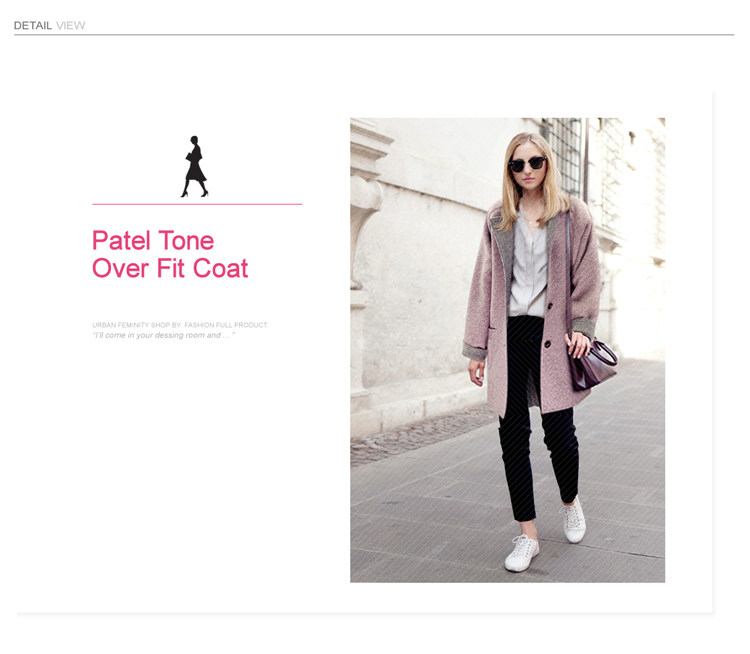Click the coat's side pocket opening
The image size is (750, 654).
tap(494, 328)
